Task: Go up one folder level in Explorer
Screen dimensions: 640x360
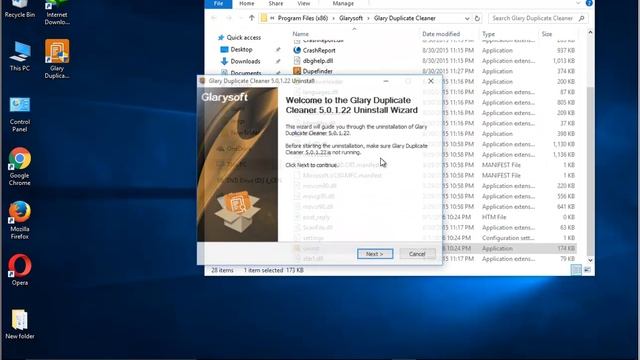Action: [251, 18]
